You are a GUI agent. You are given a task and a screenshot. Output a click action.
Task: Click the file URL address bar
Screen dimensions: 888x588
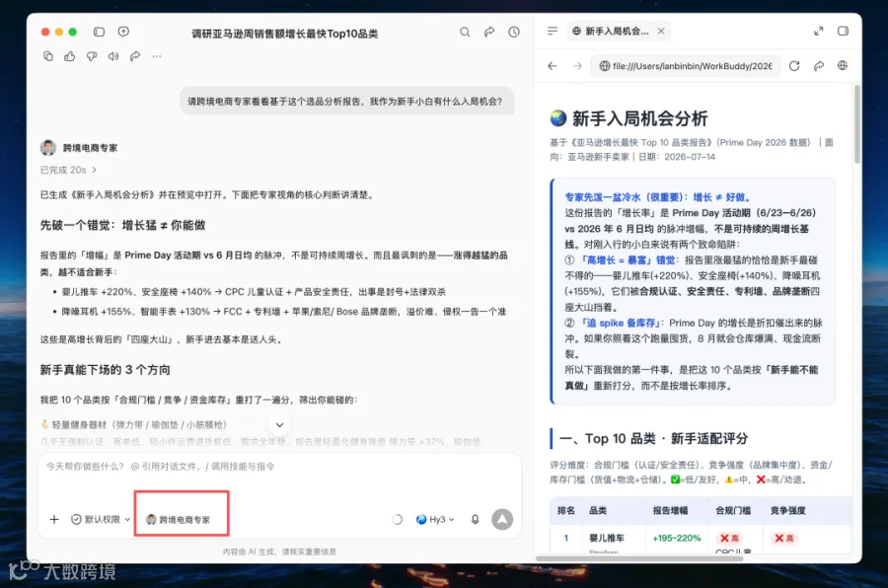click(x=686, y=66)
